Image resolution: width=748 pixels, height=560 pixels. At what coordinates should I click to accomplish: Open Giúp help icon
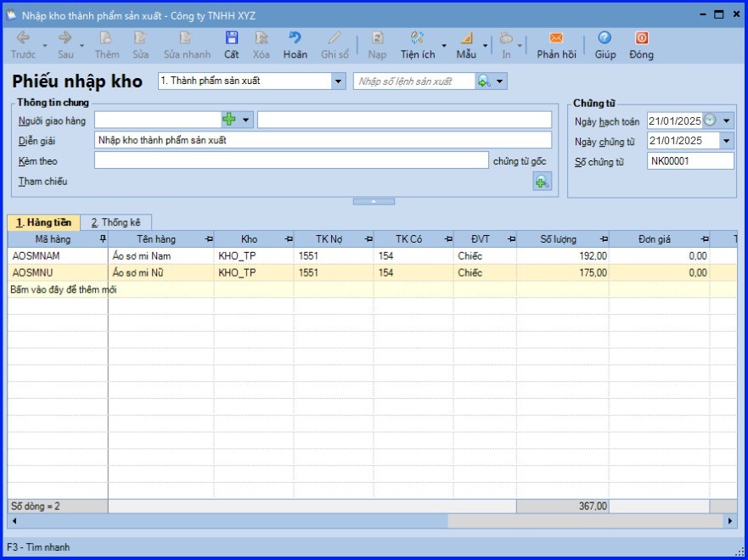[605, 38]
